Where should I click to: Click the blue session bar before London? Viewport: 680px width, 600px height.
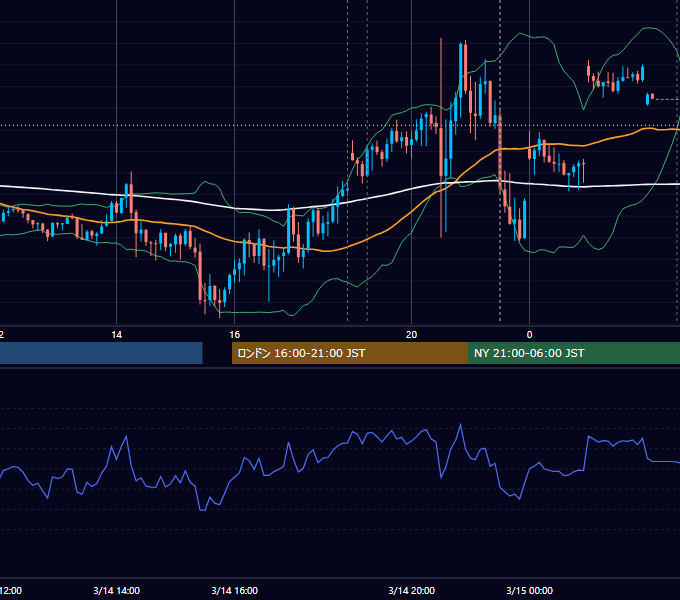click(101, 353)
